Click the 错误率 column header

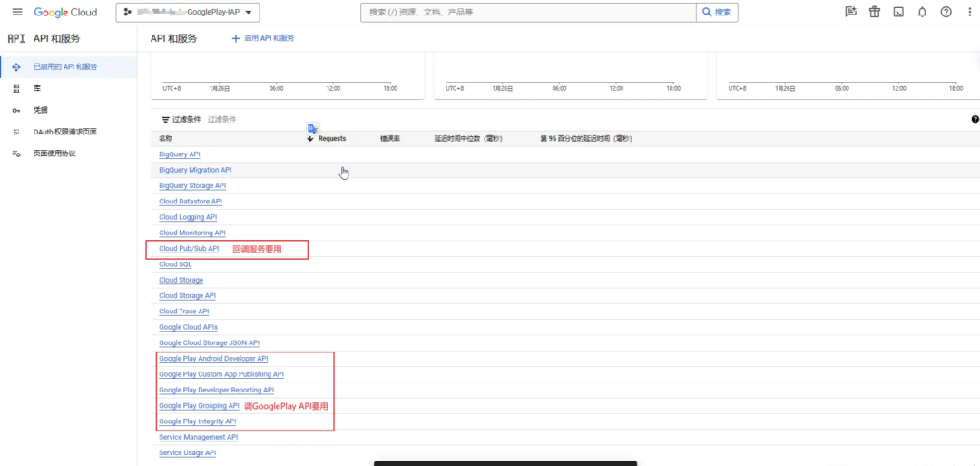click(x=390, y=139)
